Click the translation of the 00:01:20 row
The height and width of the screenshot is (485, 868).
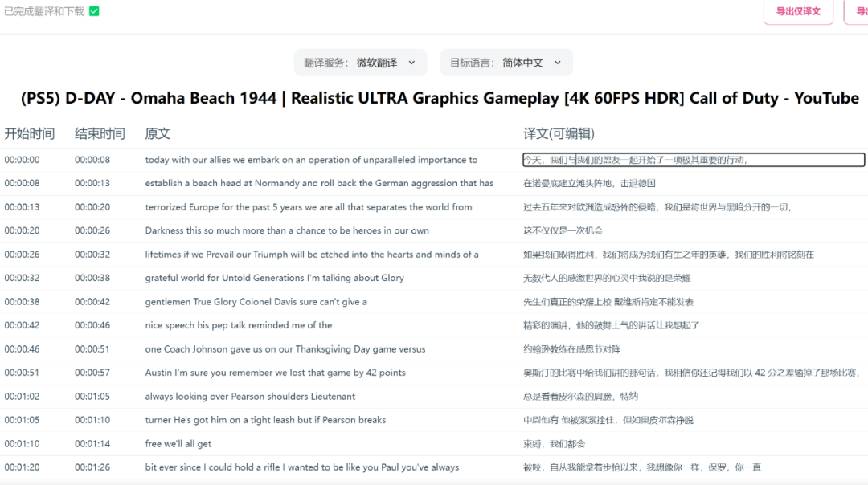(x=642, y=467)
